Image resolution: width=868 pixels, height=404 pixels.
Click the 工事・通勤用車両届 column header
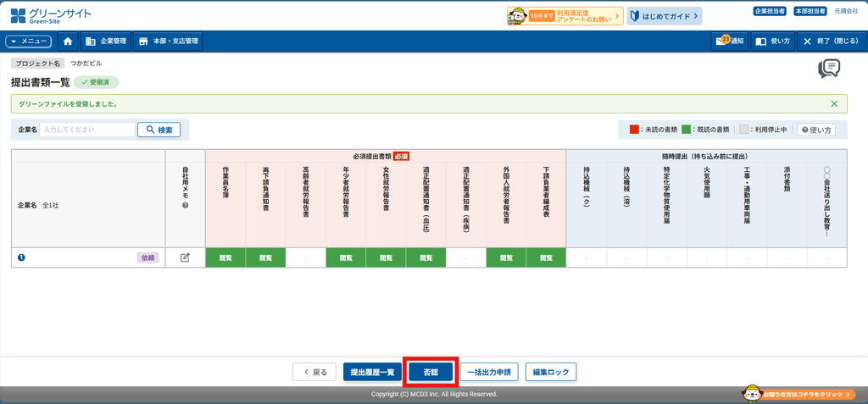747,204
